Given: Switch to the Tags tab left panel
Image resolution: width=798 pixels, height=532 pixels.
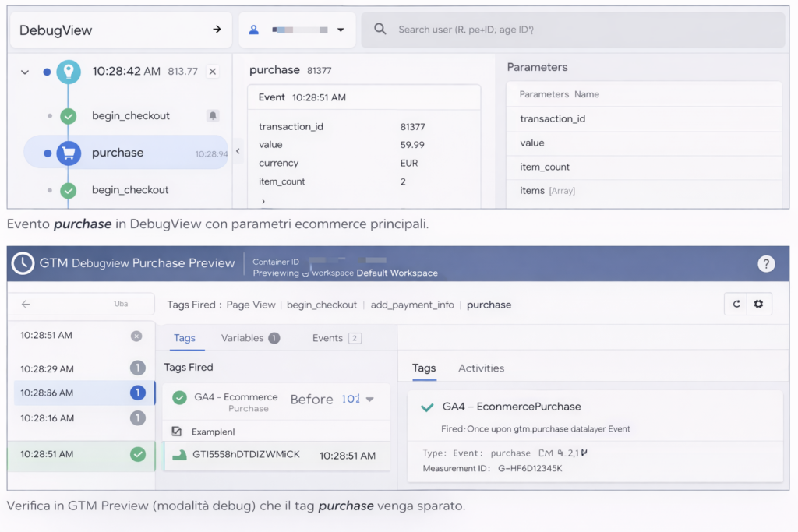Looking at the screenshot, I should pyautogui.click(x=184, y=338).
